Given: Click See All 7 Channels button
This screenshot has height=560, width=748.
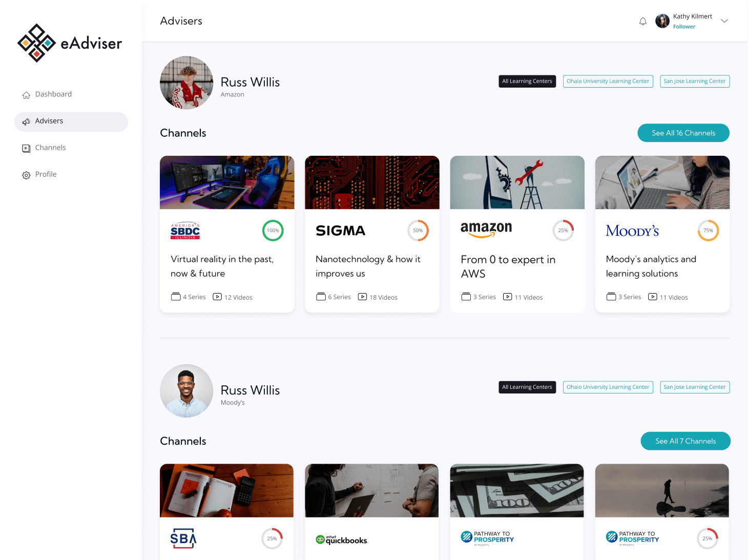Looking at the screenshot, I should 685,441.
